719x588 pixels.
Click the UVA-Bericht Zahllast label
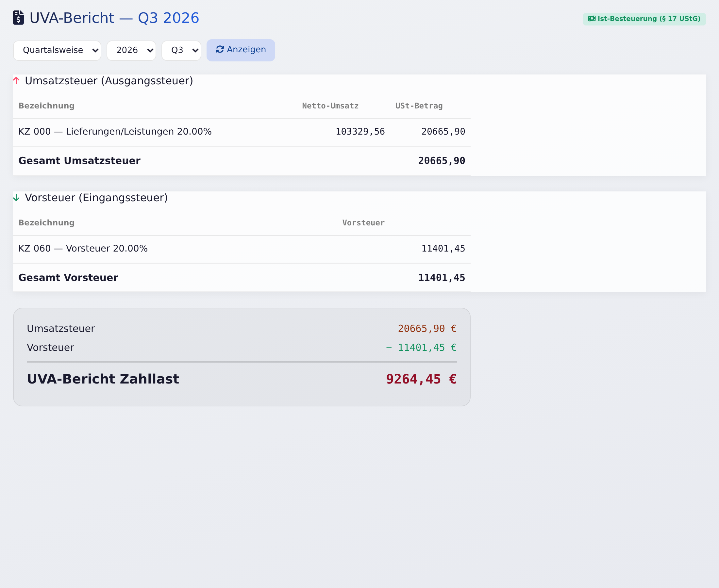click(x=103, y=379)
